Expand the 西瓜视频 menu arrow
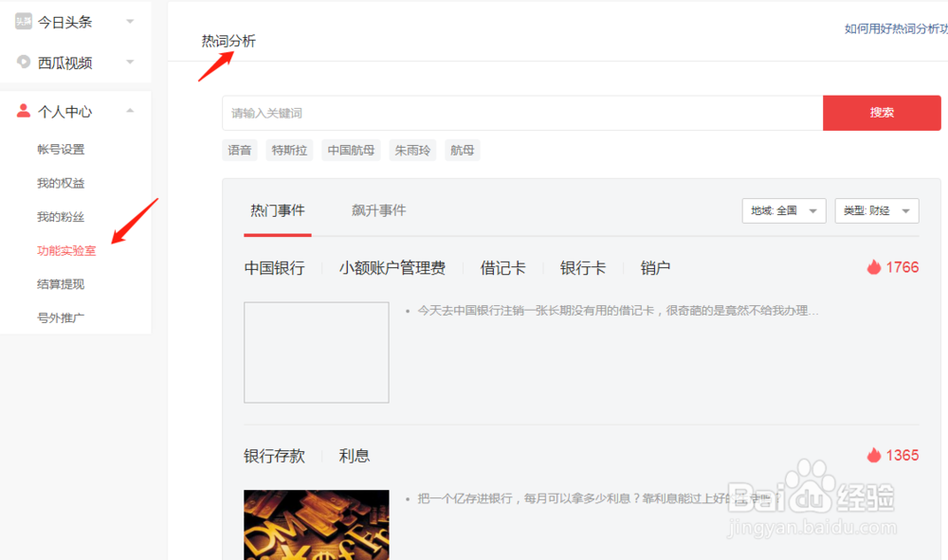The image size is (948, 560). click(130, 62)
